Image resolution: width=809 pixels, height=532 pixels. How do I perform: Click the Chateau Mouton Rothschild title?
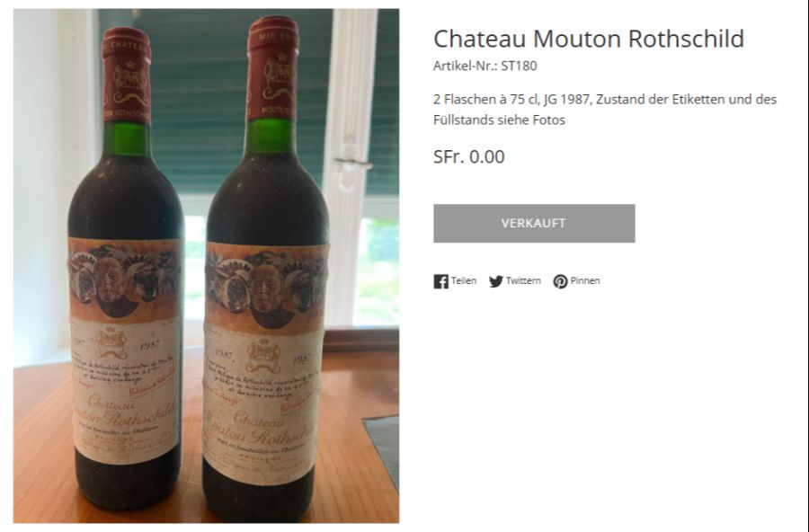[588, 39]
